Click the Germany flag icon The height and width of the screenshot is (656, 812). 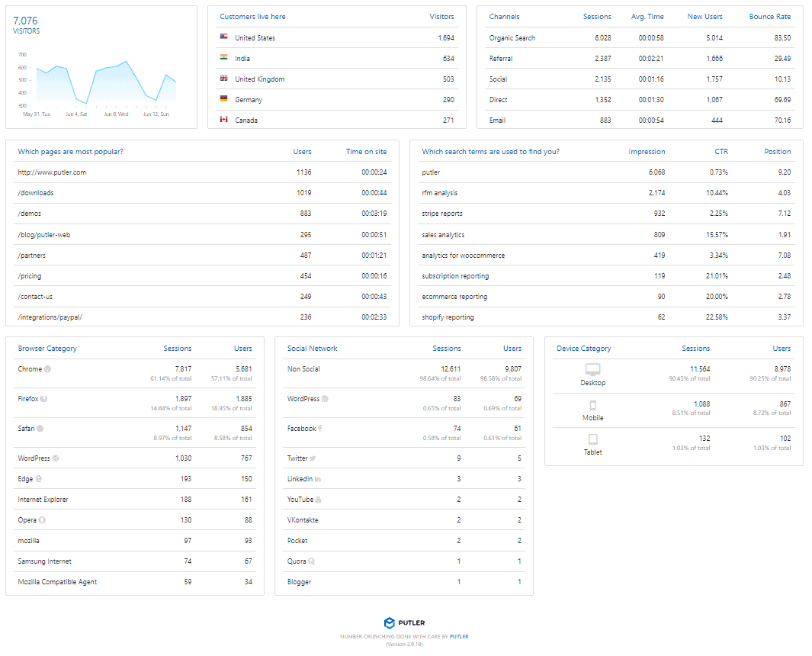coord(223,98)
